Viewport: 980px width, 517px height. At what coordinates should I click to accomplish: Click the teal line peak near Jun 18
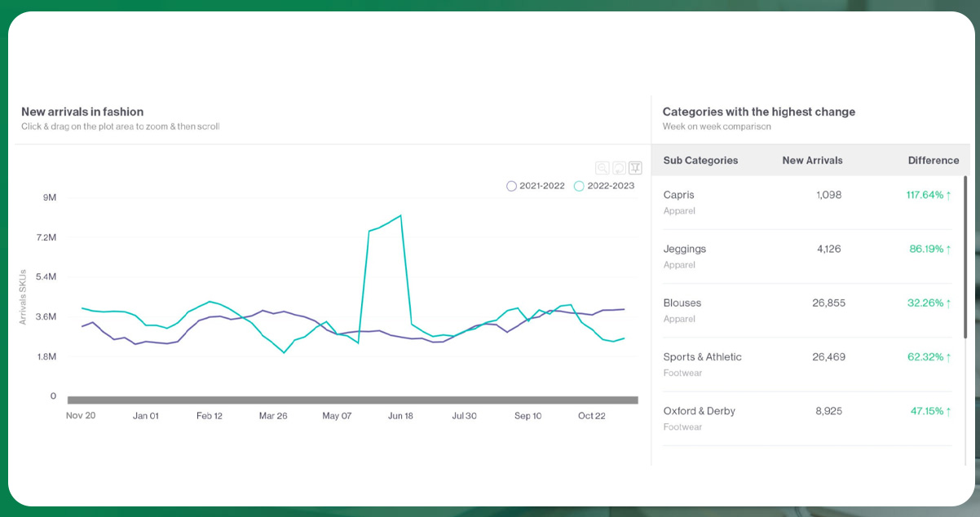tap(400, 216)
